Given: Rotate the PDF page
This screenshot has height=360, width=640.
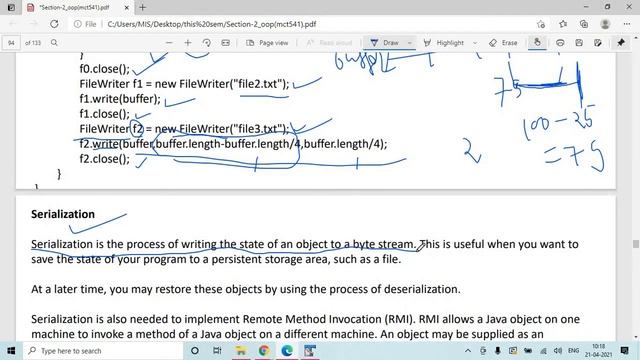Looking at the screenshot, I should click(207, 42).
